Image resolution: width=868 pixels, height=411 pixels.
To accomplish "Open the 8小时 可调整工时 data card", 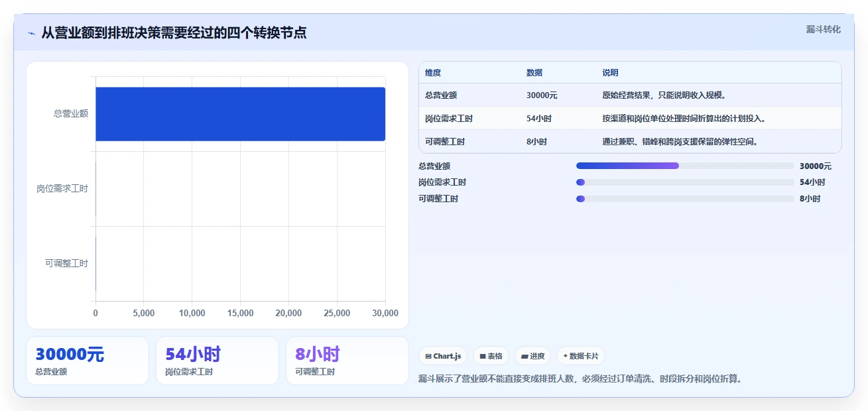I will point(347,361).
